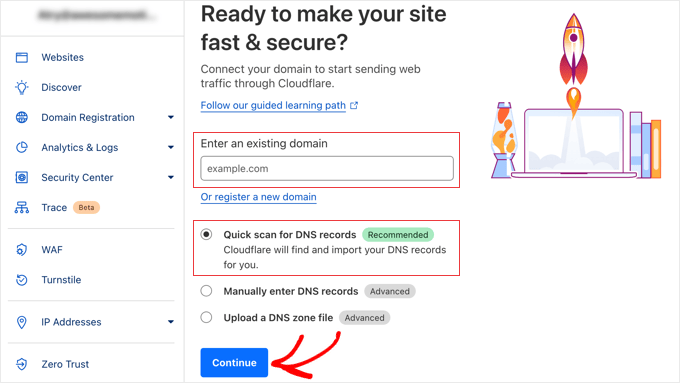Screen dimensions: 680x383
Task: Click Or register a new domain link
Action: tap(258, 197)
